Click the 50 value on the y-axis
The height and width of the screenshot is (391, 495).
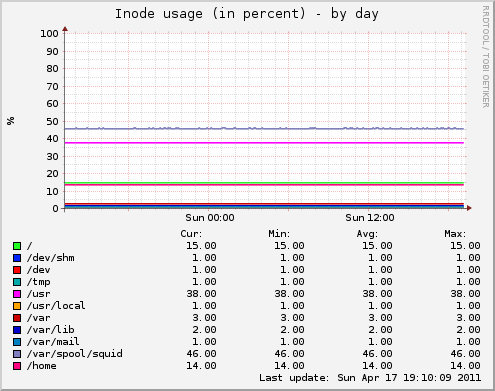point(52,122)
